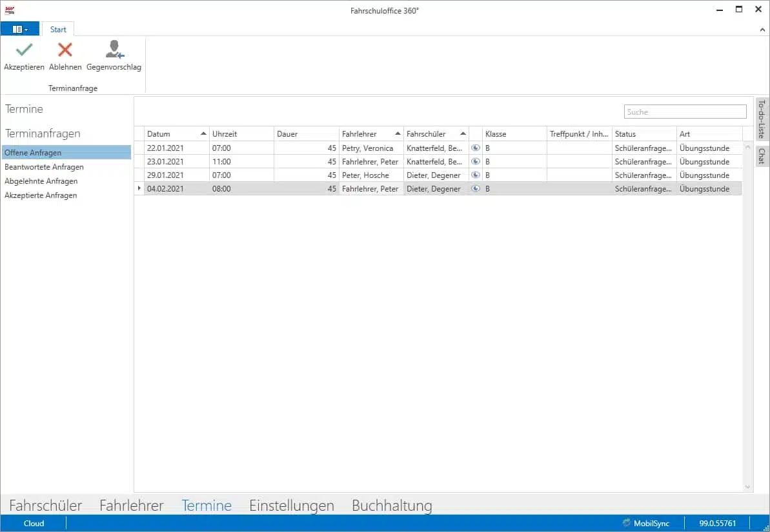
Task: Collapse the ribbon with the chevron arrow
Action: (x=762, y=30)
